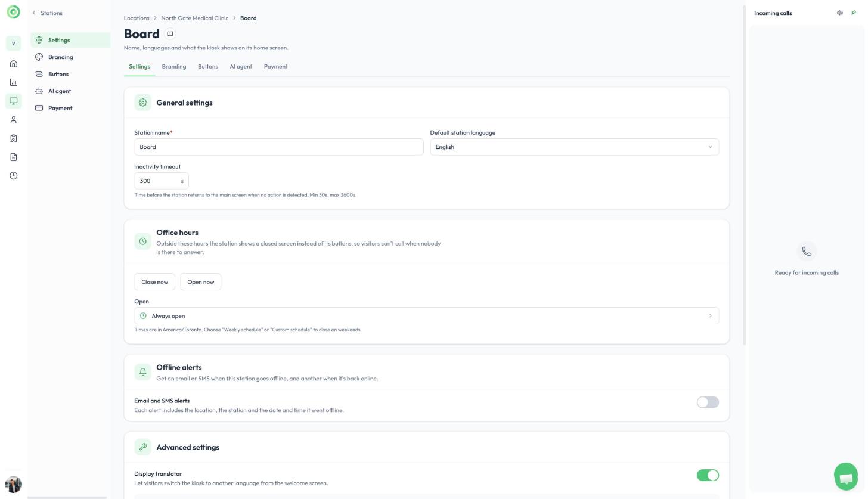The height and width of the screenshot is (499, 868).
Task: Click the workspace 'V' badge
Action: tap(14, 43)
